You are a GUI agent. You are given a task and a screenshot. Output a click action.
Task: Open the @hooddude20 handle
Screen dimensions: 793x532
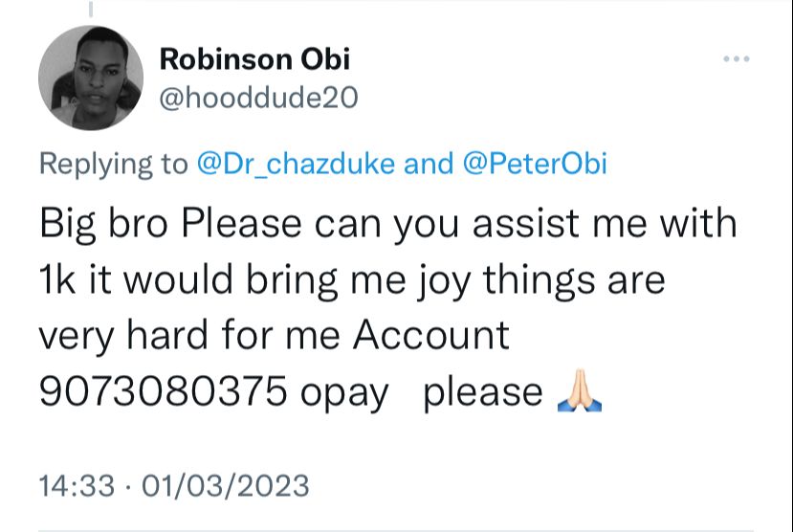click(x=258, y=98)
